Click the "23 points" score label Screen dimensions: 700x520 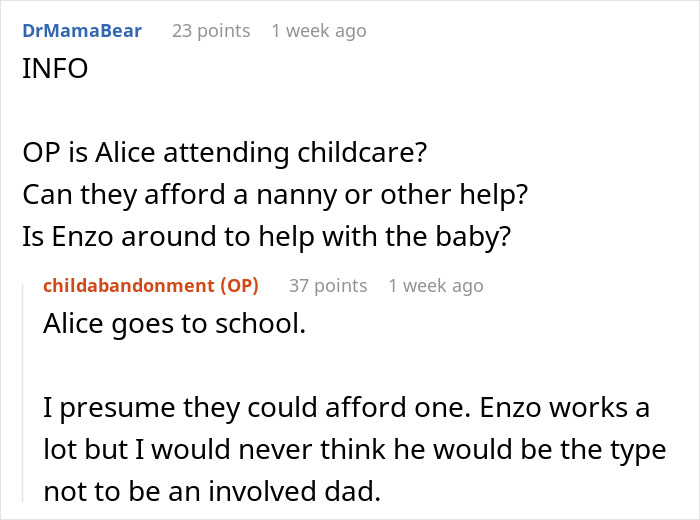[211, 31]
